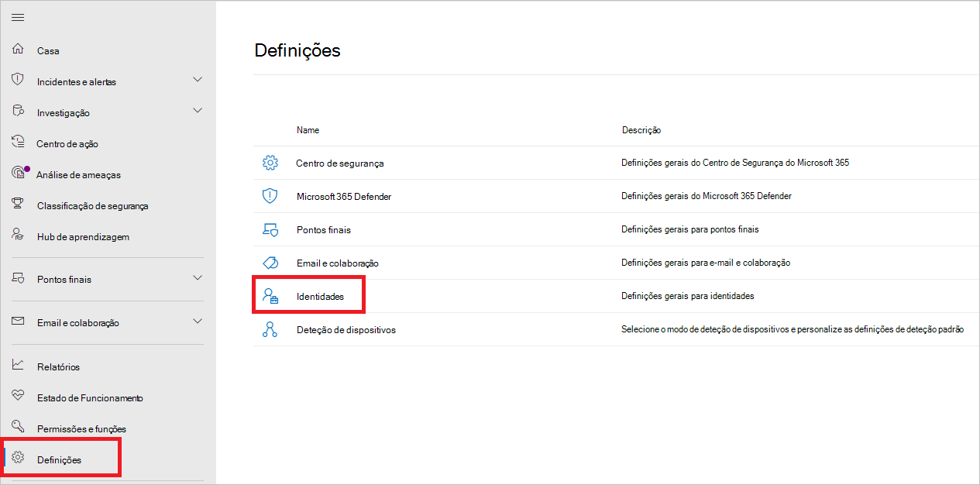Open Deteção de dispositivos settings
Screen dimensions: 980x485
pyautogui.click(x=346, y=330)
